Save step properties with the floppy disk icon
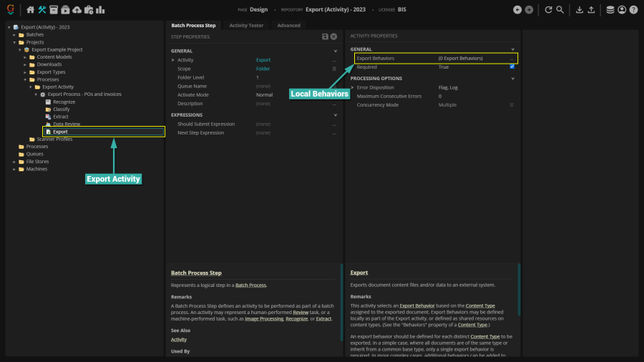Image resolution: width=644 pixels, height=362 pixels. pyautogui.click(x=326, y=36)
